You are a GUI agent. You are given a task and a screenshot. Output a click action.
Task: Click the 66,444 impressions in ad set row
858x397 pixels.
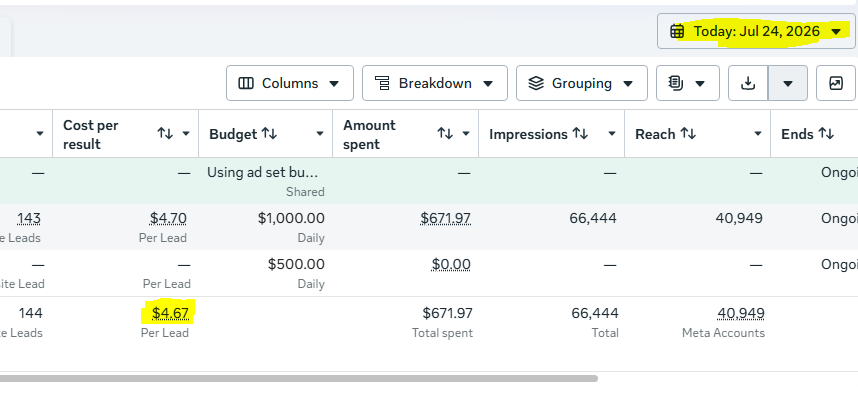[593, 219]
